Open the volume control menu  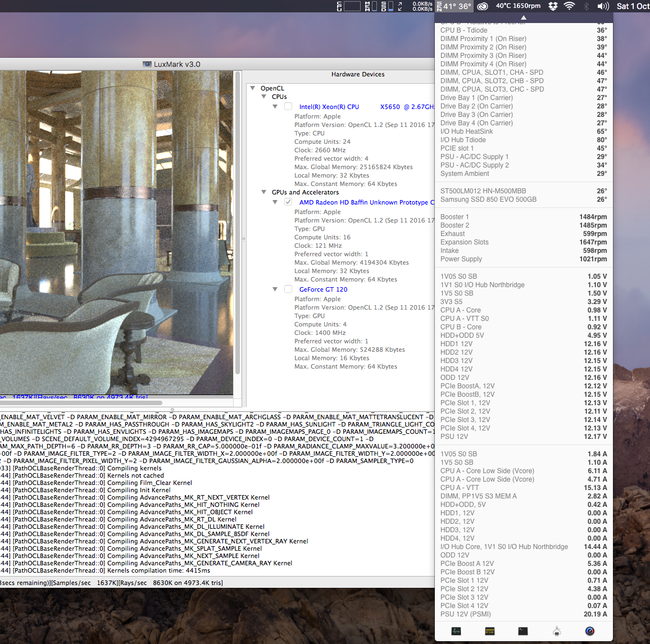click(603, 6)
